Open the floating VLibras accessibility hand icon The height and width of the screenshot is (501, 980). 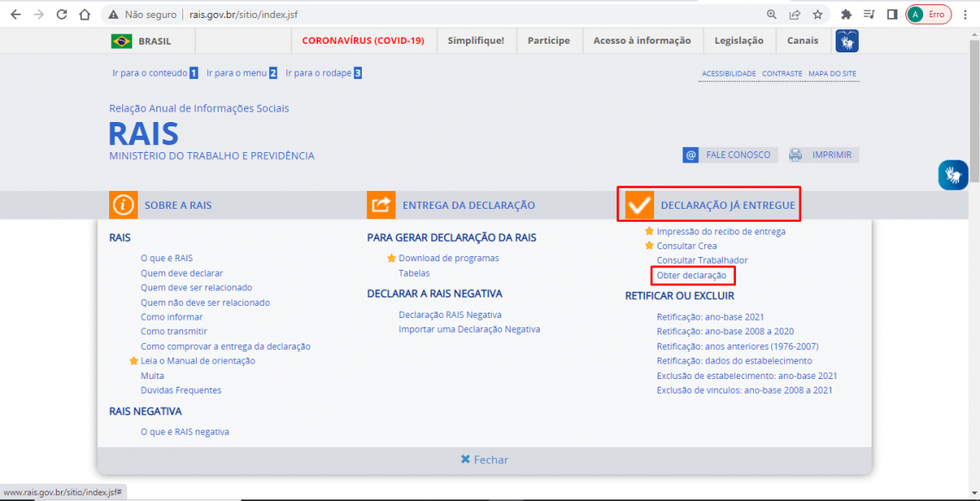click(x=952, y=174)
